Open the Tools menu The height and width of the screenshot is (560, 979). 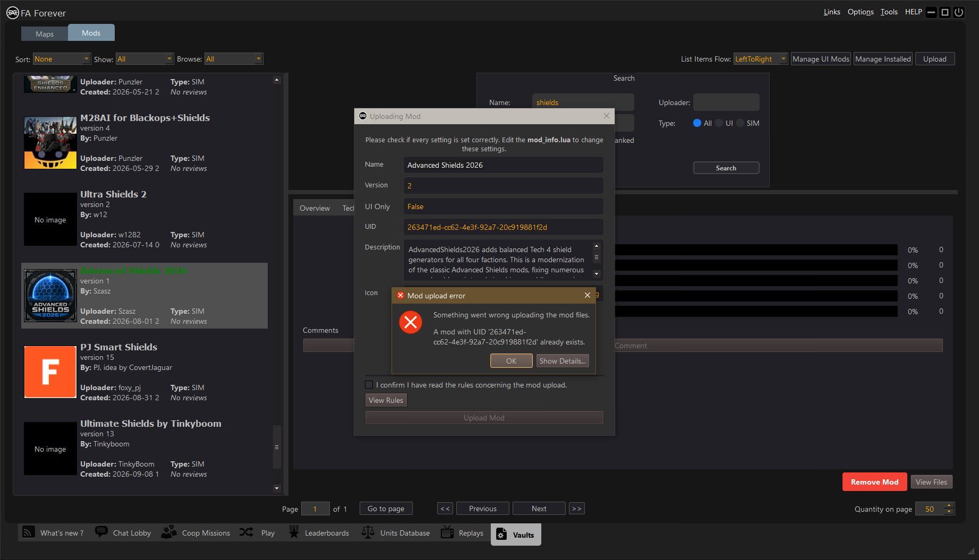pos(889,12)
